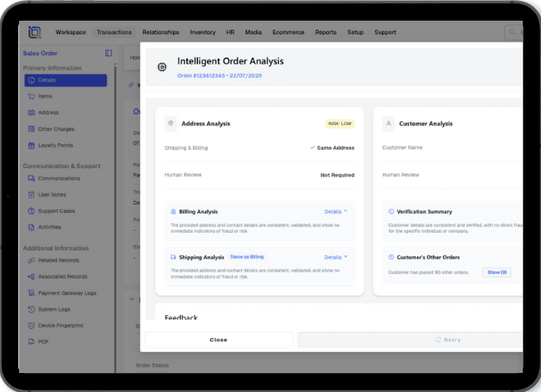Click the app logo in top-left corner
This screenshot has height=392, width=541.
click(35, 32)
